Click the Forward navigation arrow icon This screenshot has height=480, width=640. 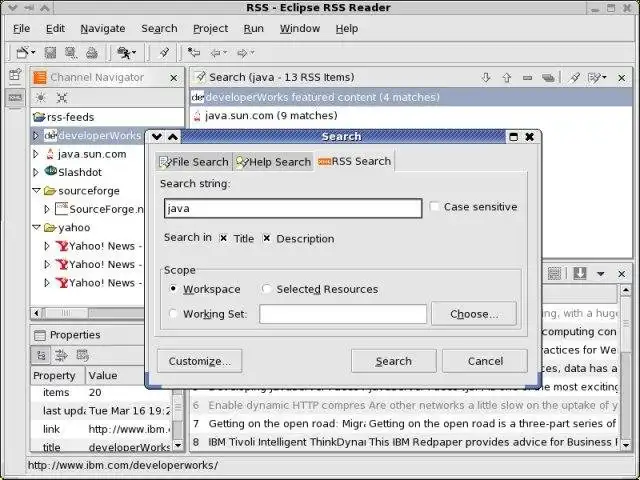242,53
